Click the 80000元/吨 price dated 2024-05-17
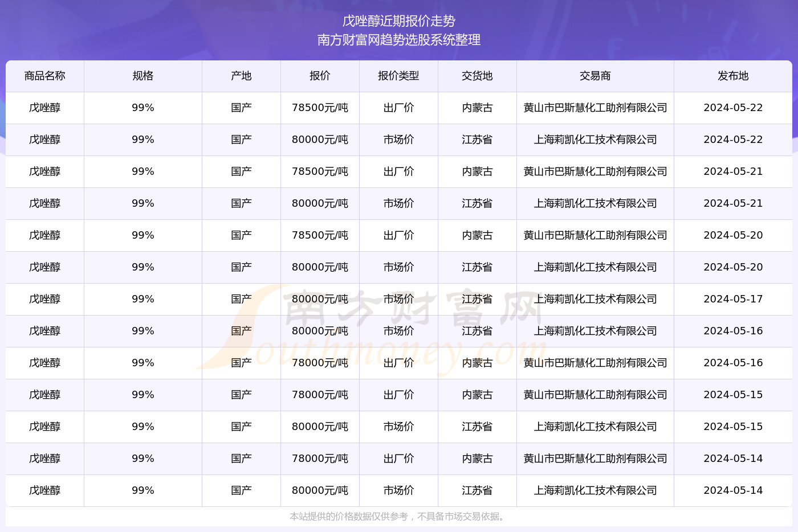This screenshot has width=798, height=532. pos(320,299)
